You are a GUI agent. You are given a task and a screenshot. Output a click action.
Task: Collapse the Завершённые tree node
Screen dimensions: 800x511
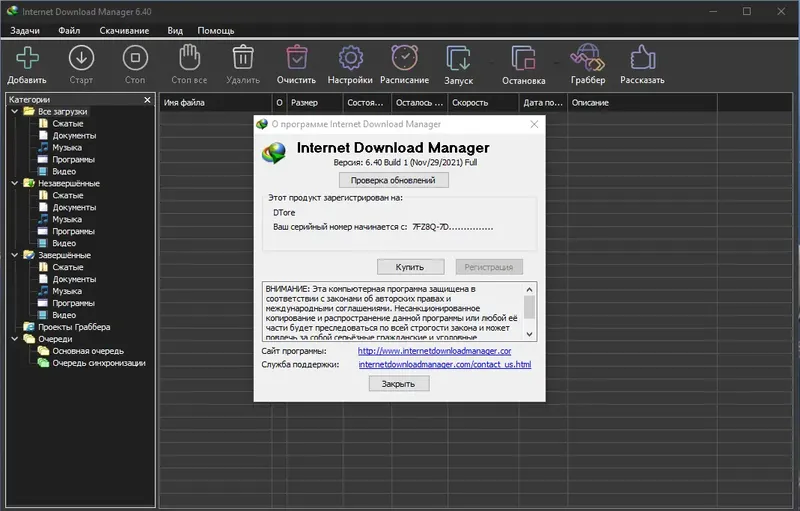[x=15, y=255]
